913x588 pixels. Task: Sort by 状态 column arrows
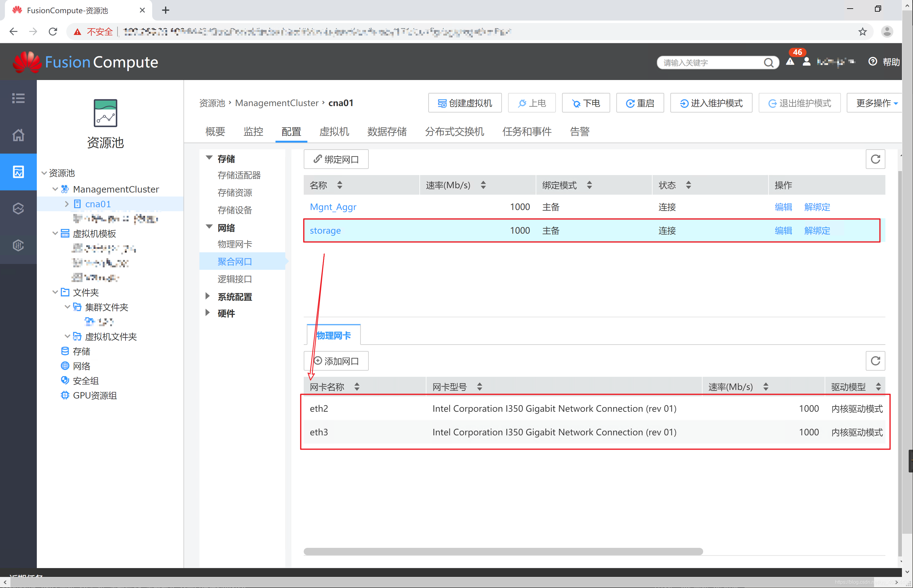coord(688,185)
